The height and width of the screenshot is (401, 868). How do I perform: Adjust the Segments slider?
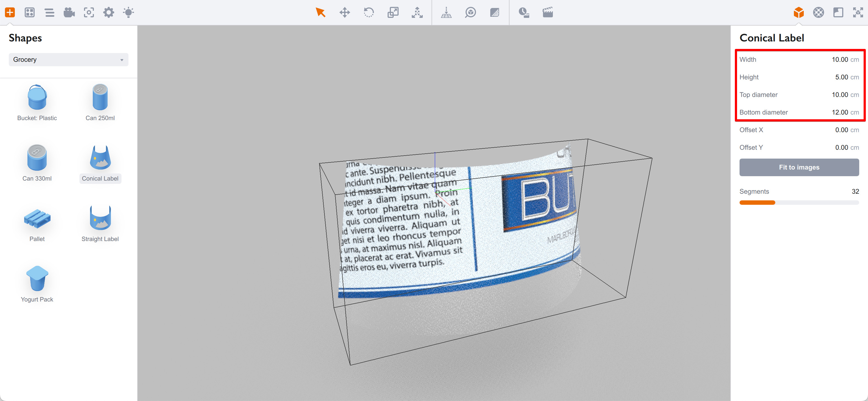click(x=775, y=202)
